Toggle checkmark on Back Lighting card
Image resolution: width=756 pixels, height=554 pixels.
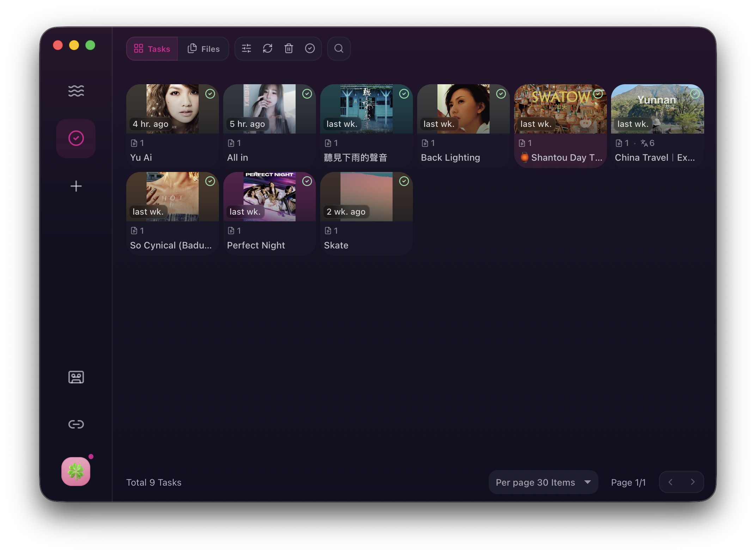[x=501, y=94]
